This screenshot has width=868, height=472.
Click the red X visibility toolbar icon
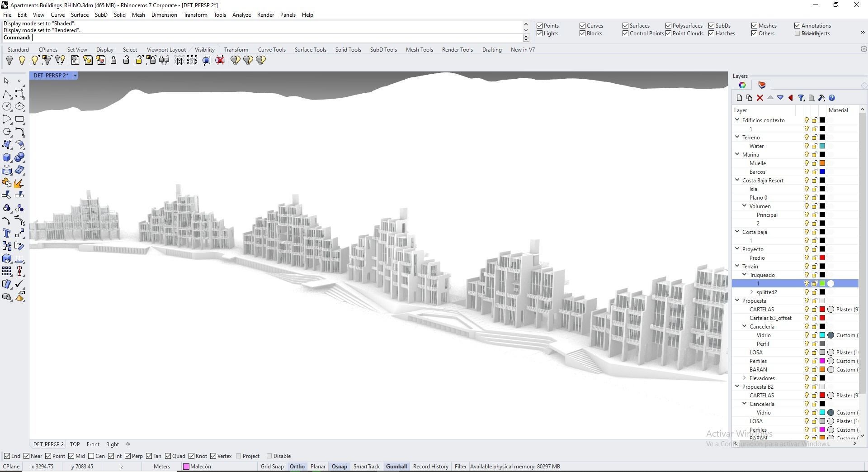tap(220, 60)
